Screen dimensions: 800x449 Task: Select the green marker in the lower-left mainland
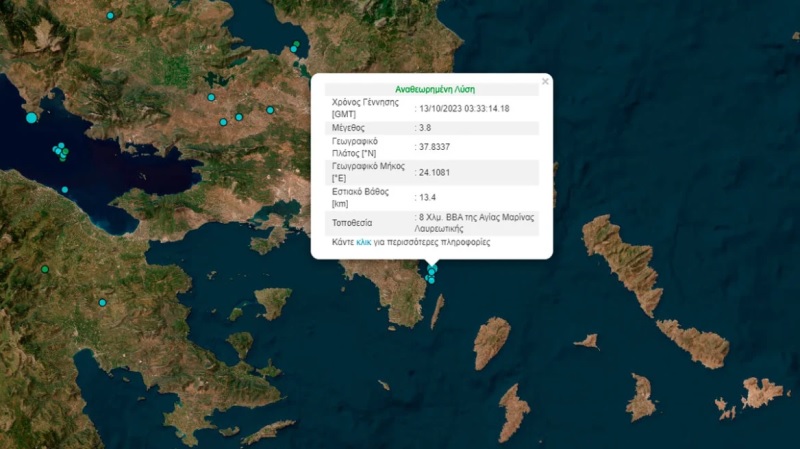[45, 269]
